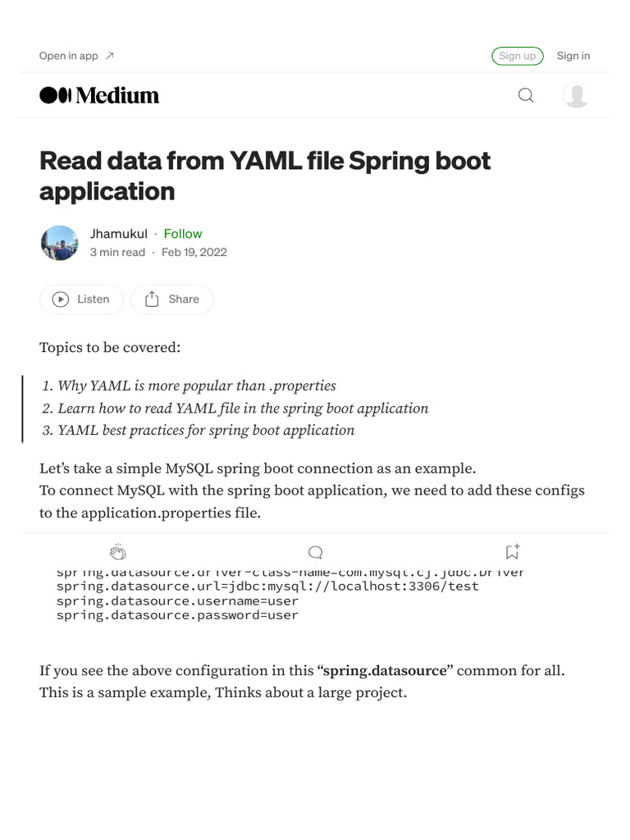This screenshot has width=630, height=840.
Task: Click the Sign in link
Action: coord(573,56)
